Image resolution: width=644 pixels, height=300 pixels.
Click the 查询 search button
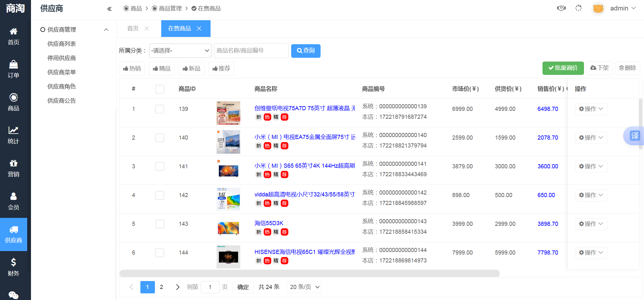[x=306, y=51]
